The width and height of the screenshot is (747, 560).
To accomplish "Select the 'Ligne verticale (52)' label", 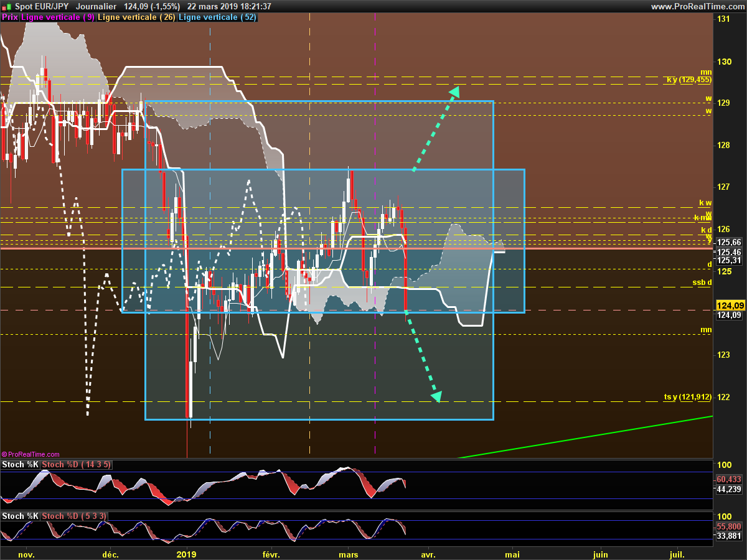I will pyautogui.click(x=217, y=17).
